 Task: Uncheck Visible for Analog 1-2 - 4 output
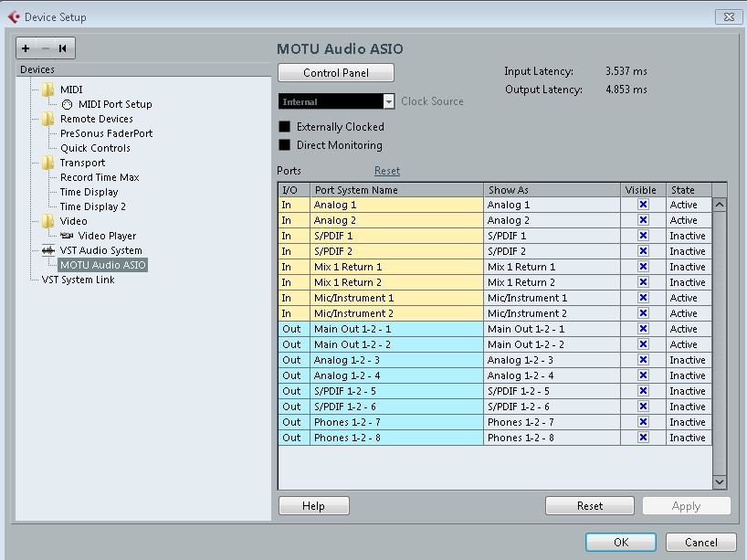click(x=643, y=375)
